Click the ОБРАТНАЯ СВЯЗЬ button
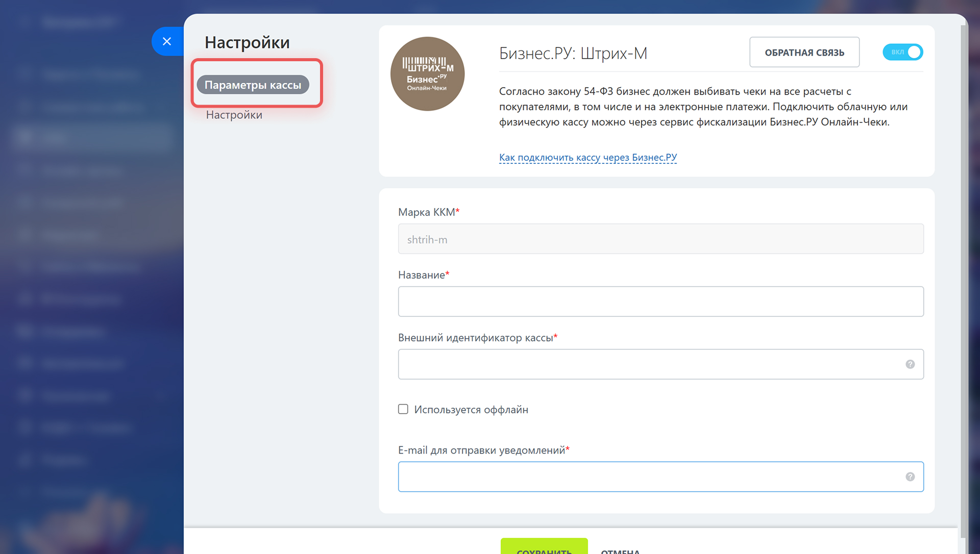The width and height of the screenshot is (980, 554). pyautogui.click(x=804, y=52)
